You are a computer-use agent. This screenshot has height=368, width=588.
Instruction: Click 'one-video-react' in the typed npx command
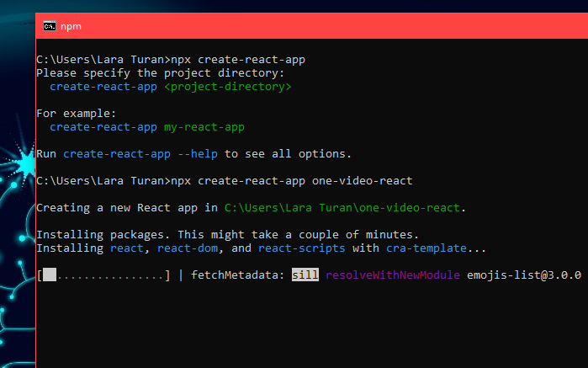tap(363, 181)
